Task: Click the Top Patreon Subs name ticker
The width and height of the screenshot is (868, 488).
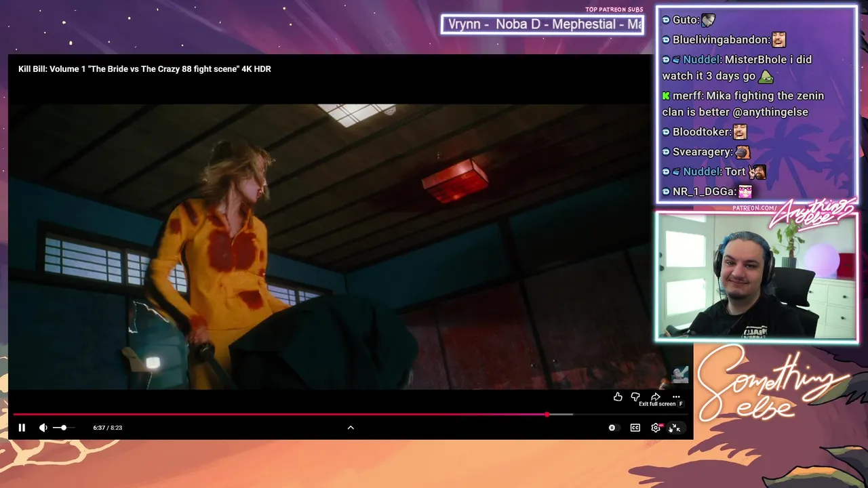Action: [x=542, y=24]
